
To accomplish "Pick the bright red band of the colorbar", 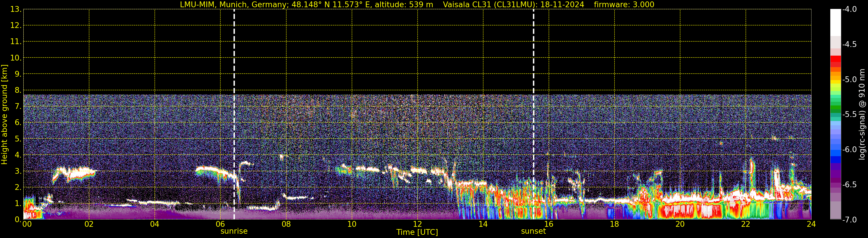I will pos(836,59).
